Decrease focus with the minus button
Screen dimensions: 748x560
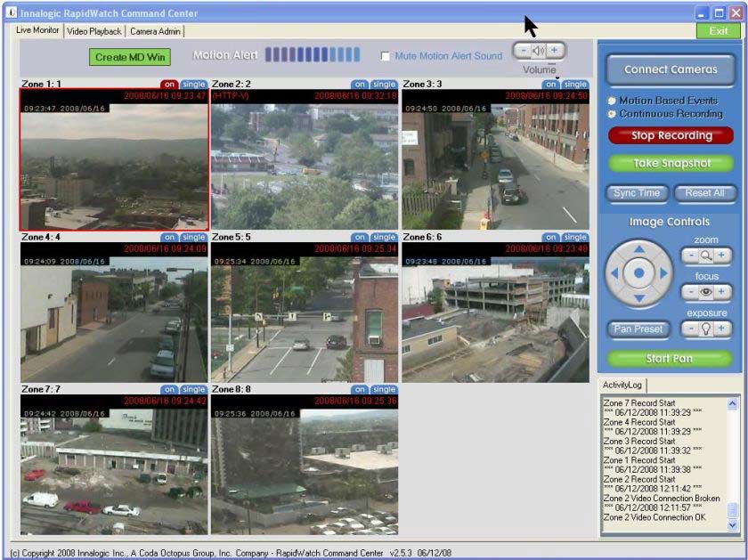tap(692, 292)
